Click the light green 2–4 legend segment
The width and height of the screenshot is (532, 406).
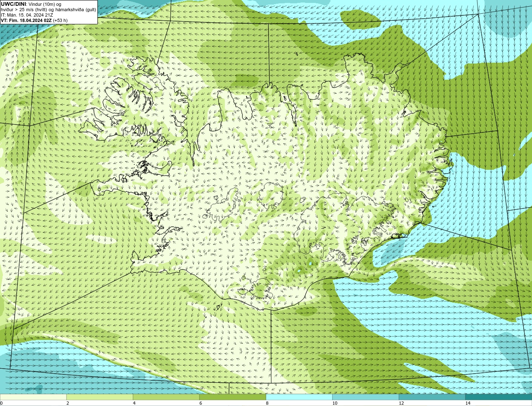(x=100, y=397)
